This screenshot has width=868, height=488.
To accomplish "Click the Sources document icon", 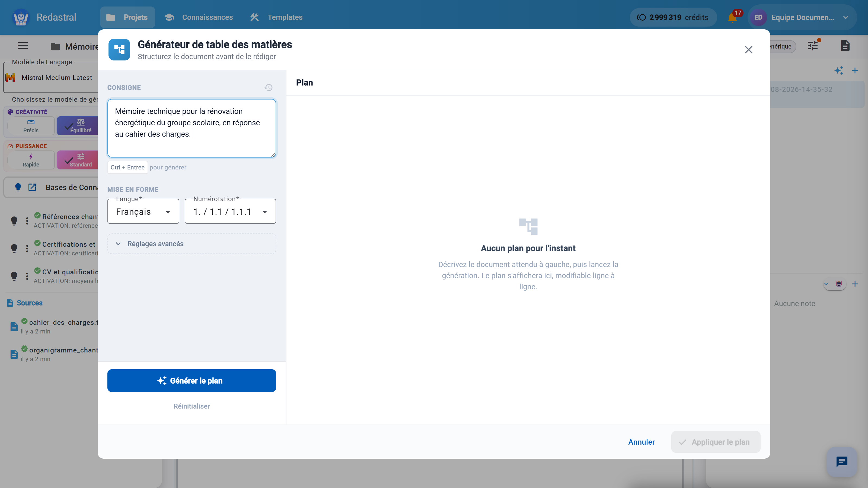I will pyautogui.click(x=10, y=303).
